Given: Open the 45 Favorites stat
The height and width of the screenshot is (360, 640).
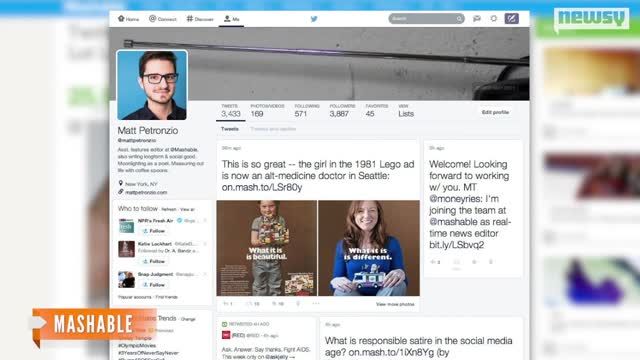Looking at the screenshot, I should tap(376, 111).
